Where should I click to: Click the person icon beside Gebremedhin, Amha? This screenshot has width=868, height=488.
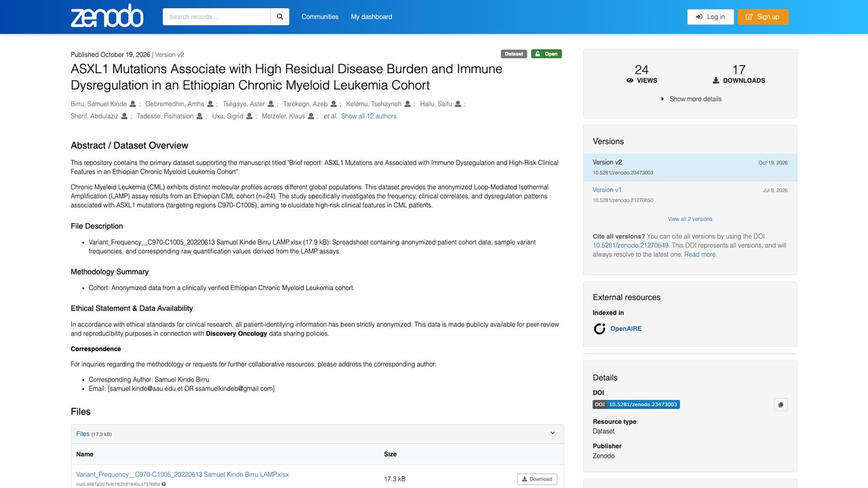(210, 104)
